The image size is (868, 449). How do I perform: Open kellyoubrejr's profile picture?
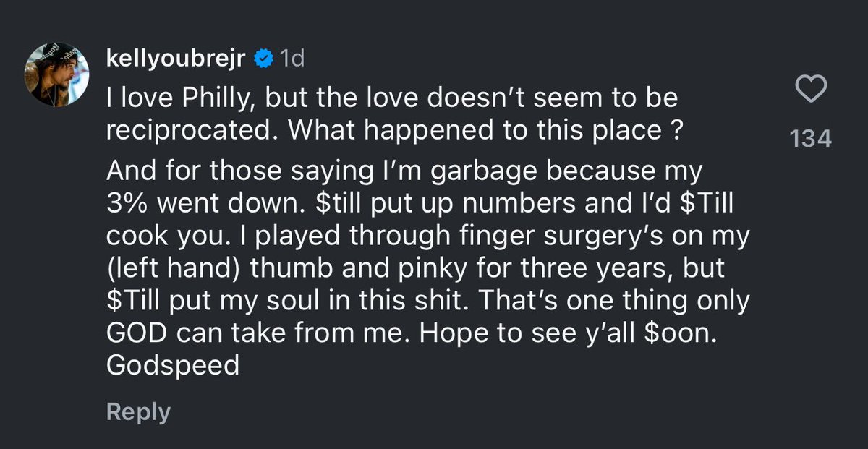click(x=57, y=74)
